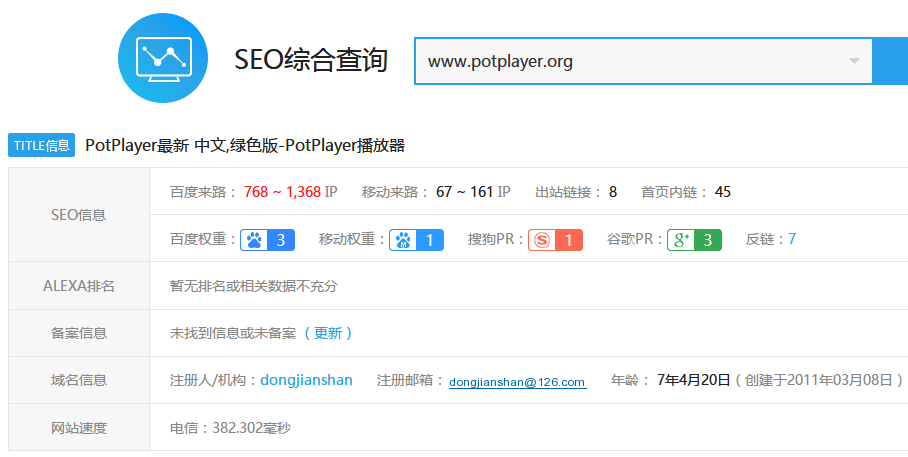The width and height of the screenshot is (908, 457).
Task: Focus the www.potplayer.org search field
Action: [x=643, y=61]
